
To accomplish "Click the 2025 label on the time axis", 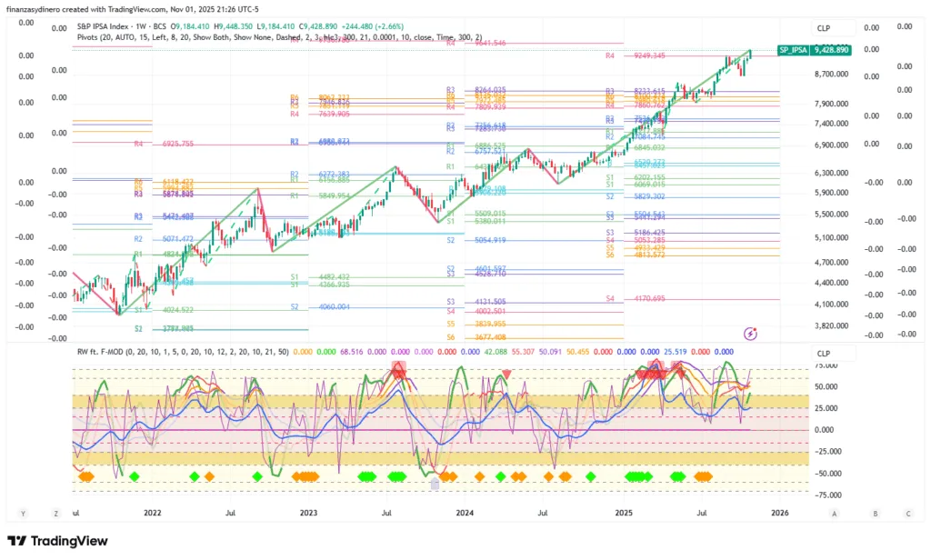I will pos(623,514).
